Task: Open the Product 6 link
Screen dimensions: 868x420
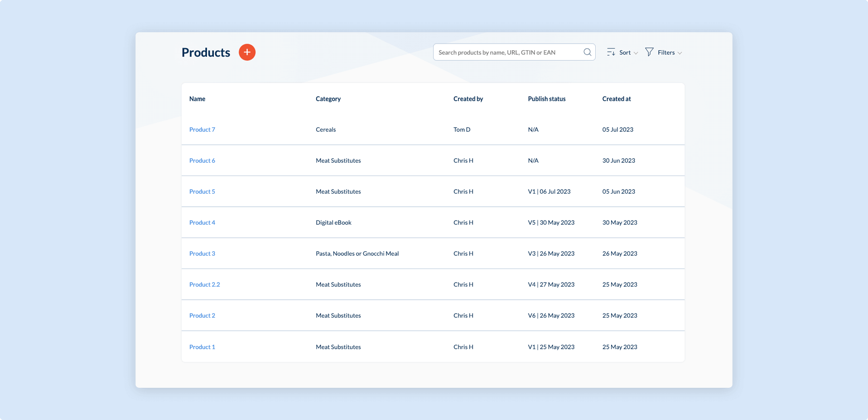Action: tap(202, 161)
